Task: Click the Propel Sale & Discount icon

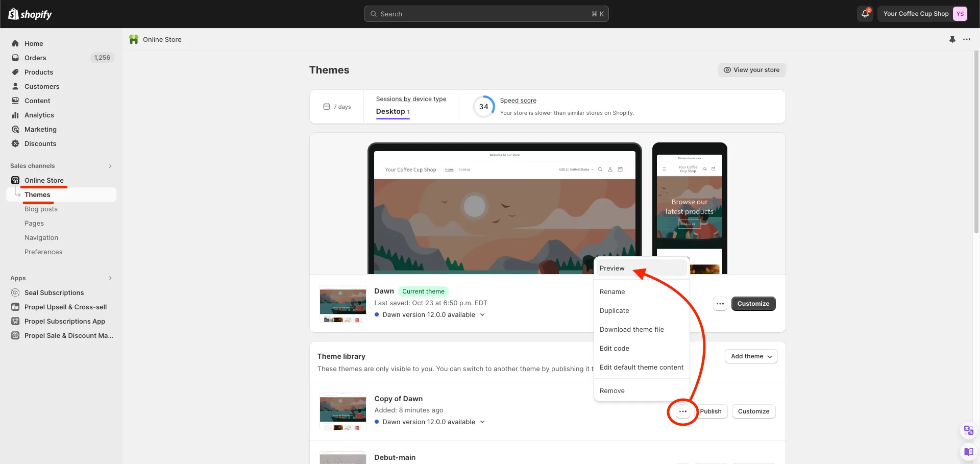Action: 15,335
